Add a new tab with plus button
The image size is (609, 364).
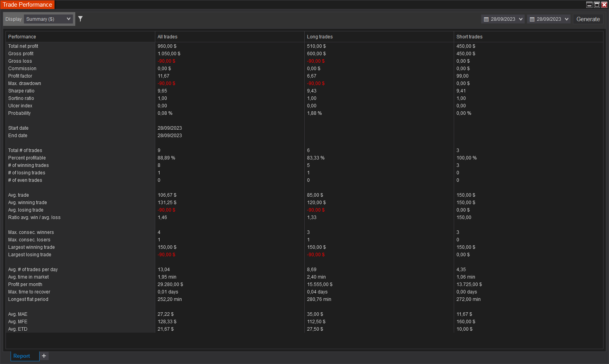[44, 356]
